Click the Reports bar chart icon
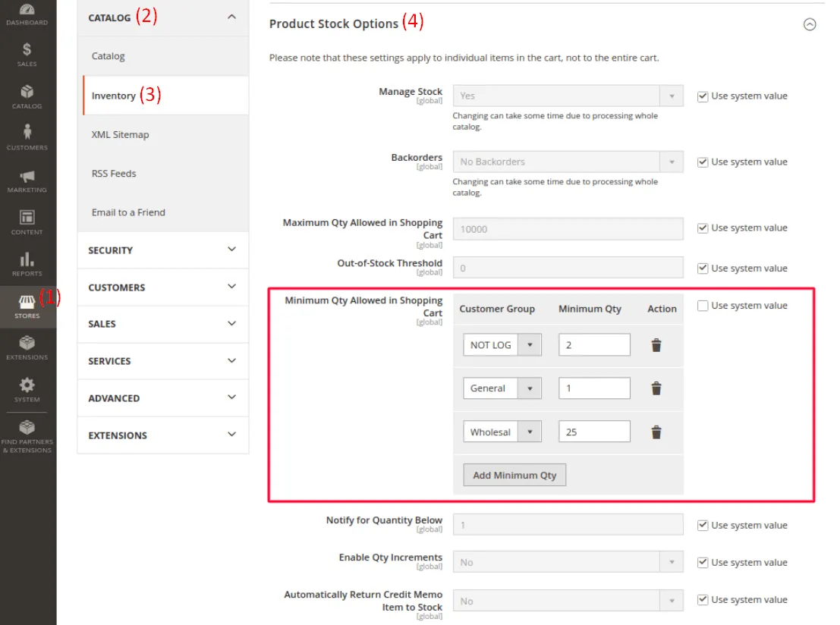 [27, 263]
